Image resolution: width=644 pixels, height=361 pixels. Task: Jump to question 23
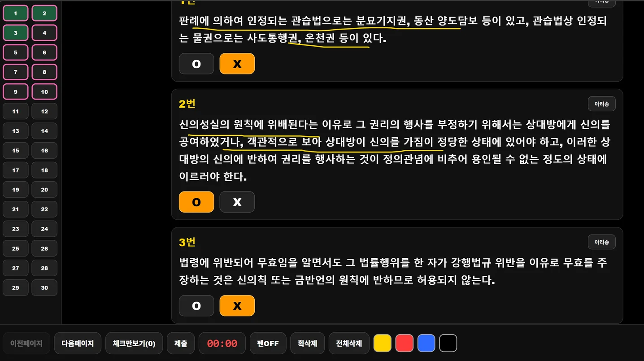coord(16,229)
